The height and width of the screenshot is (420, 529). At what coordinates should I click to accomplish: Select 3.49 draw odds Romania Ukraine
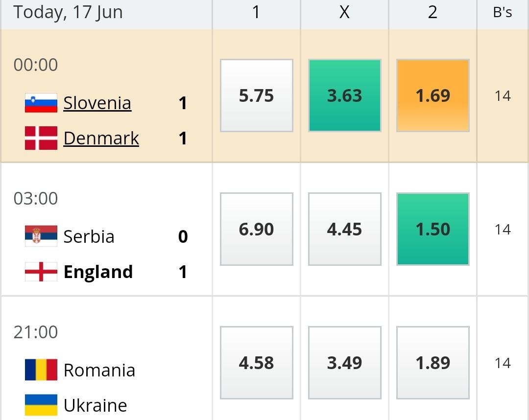345,363
